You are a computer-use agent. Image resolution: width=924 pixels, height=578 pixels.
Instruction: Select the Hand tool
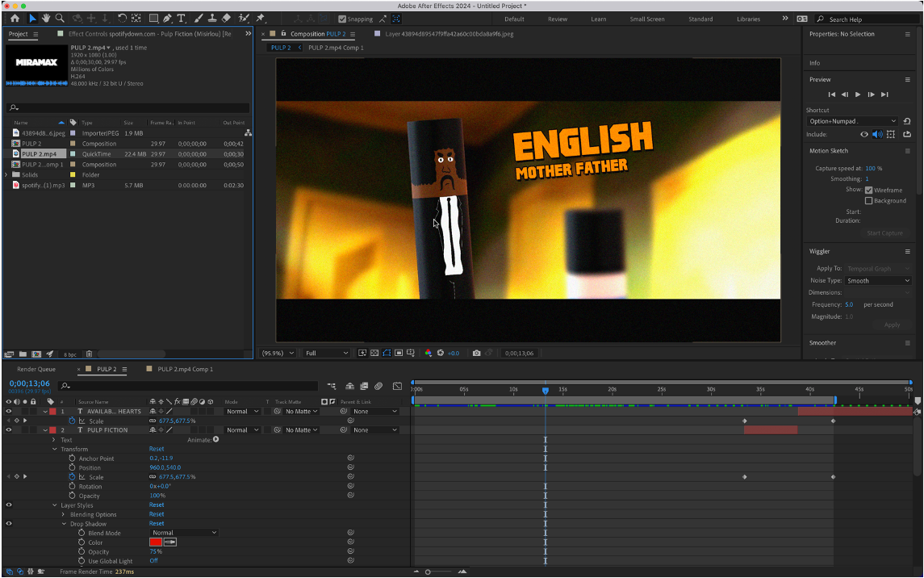(46, 19)
